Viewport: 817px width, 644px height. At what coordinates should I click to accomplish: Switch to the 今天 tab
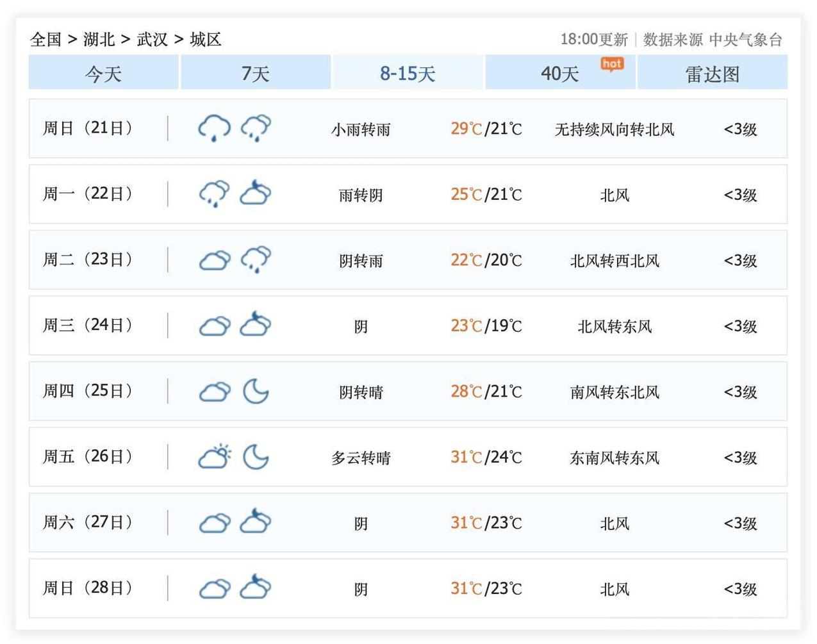103,73
